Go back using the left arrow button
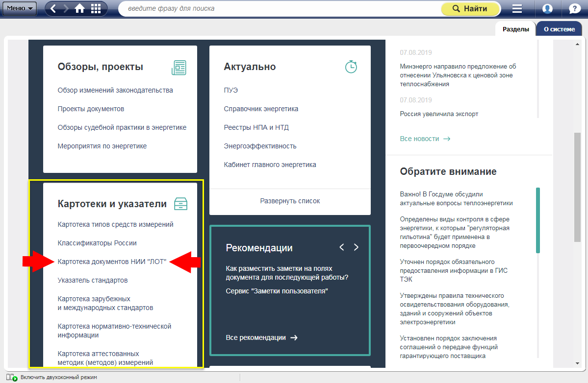Image resolution: width=588 pixels, height=383 pixels. [53, 9]
